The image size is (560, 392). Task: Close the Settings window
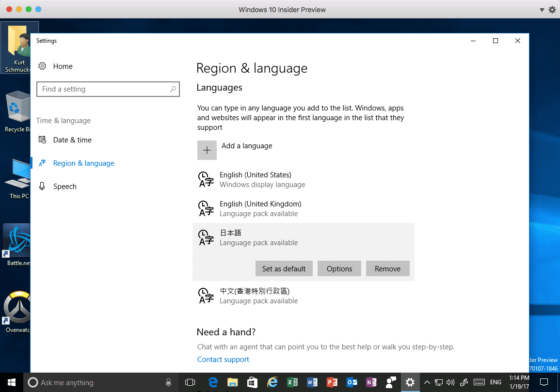pos(517,41)
